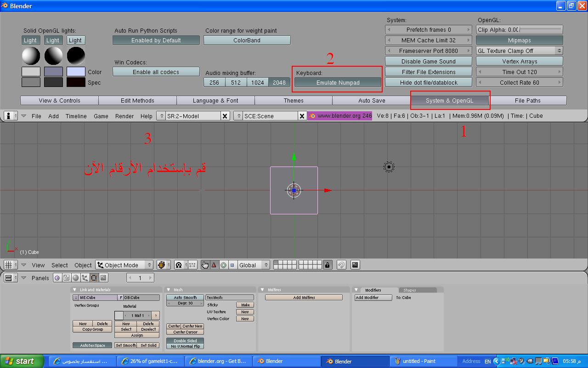This screenshot has width=588, height=368.
Task: Open the Logic panels context icon
Action: (x=57, y=278)
